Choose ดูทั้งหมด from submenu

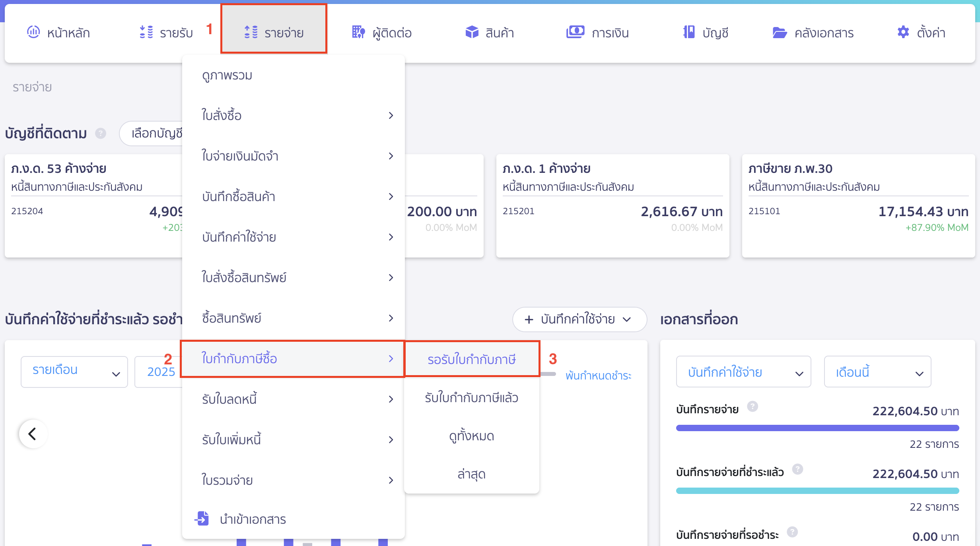point(472,436)
